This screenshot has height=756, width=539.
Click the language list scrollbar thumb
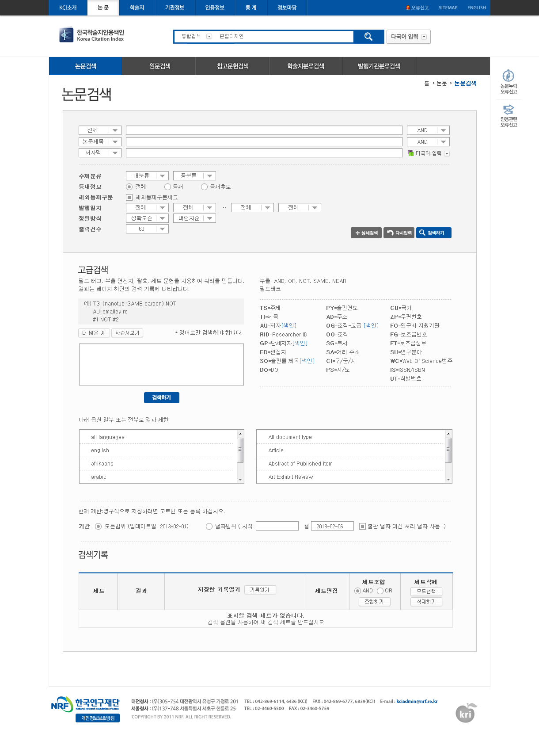click(240, 450)
